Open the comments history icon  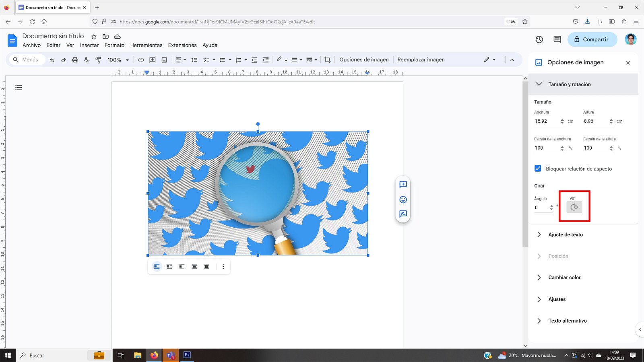click(557, 39)
